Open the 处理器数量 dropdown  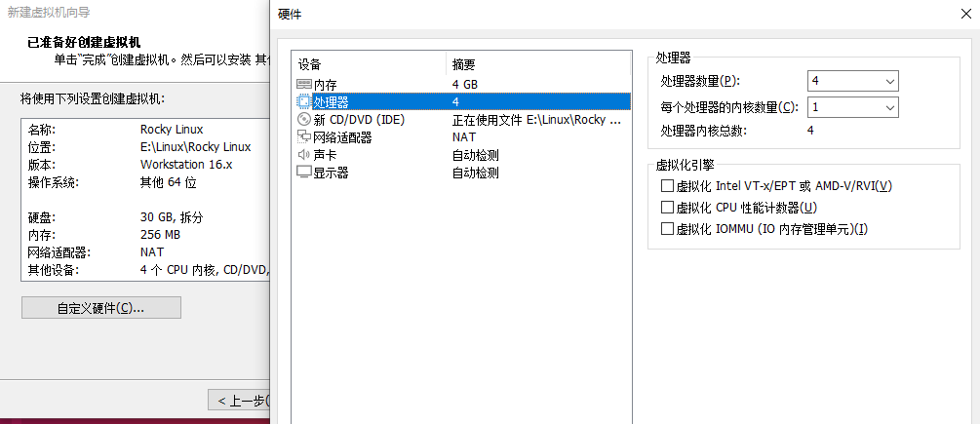click(x=852, y=81)
